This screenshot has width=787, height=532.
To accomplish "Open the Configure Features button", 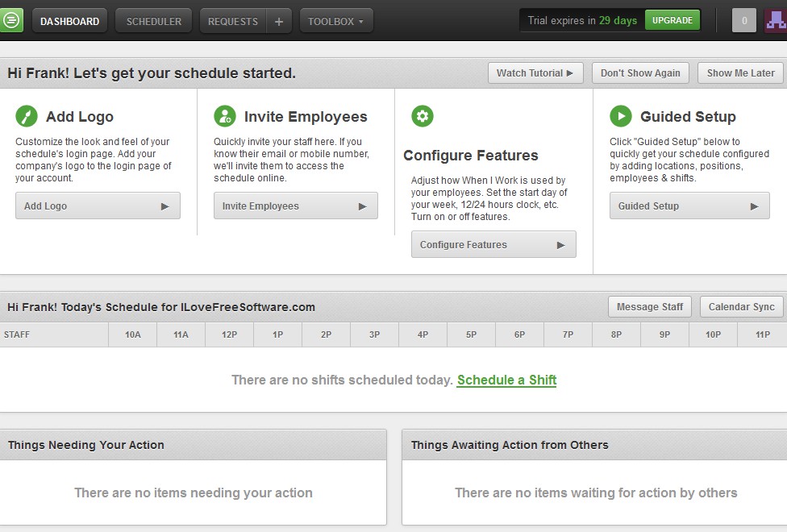I will click(x=493, y=244).
